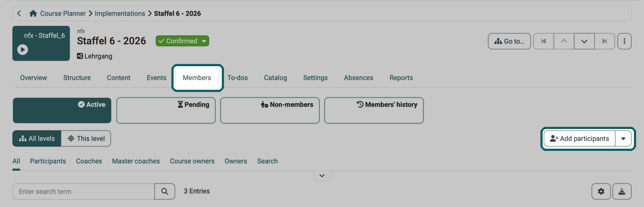Expand the filter section with the chevron
Image resolution: width=644 pixels, height=207 pixels.
point(322,176)
